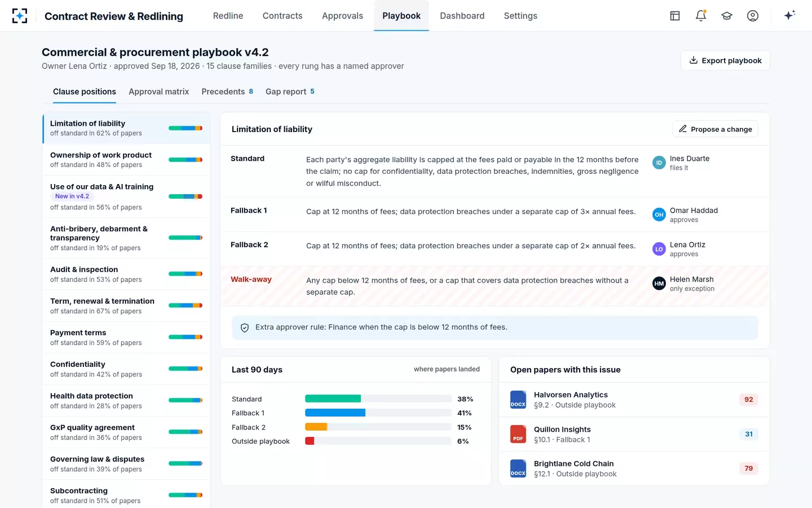This screenshot has height=508, width=812.
Task: Open the notifications bell
Action: pos(701,16)
